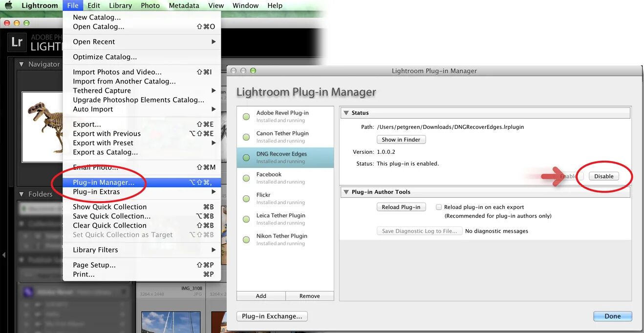This screenshot has height=333, width=644.
Task: Click Adobe Revel Plug-in green status dot
Action: click(x=246, y=117)
